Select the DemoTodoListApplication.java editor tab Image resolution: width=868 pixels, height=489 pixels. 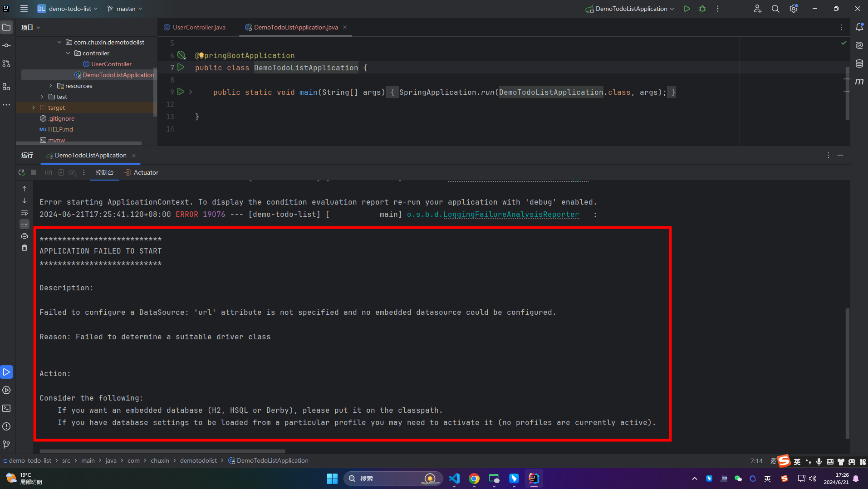(x=296, y=27)
